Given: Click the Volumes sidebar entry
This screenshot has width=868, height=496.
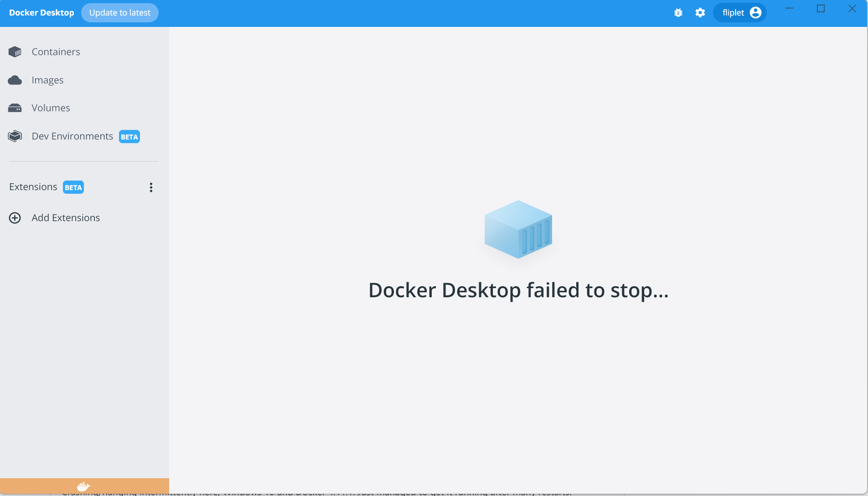Looking at the screenshot, I should click(51, 108).
